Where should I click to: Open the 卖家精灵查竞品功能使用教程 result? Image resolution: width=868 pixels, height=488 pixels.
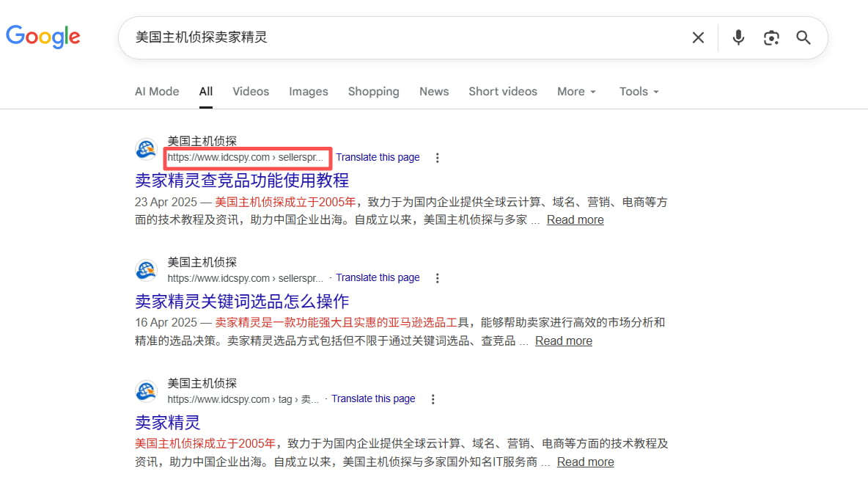(242, 180)
